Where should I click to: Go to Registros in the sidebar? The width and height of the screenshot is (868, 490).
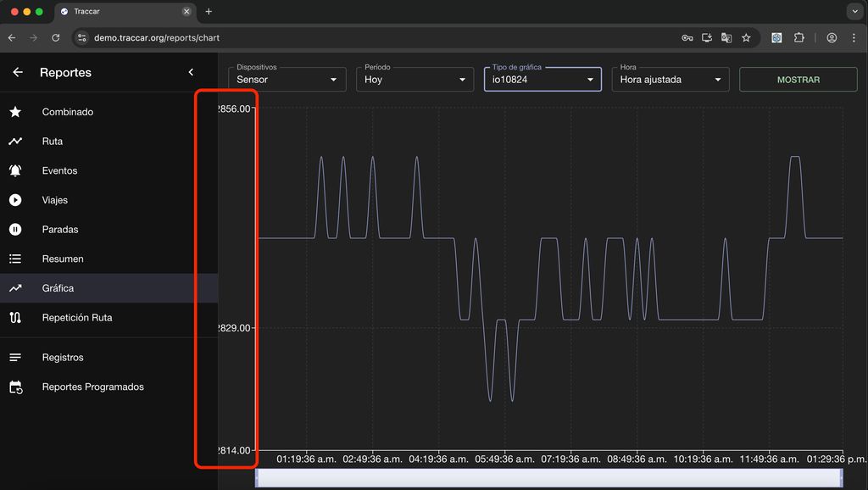(x=63, y=358)
